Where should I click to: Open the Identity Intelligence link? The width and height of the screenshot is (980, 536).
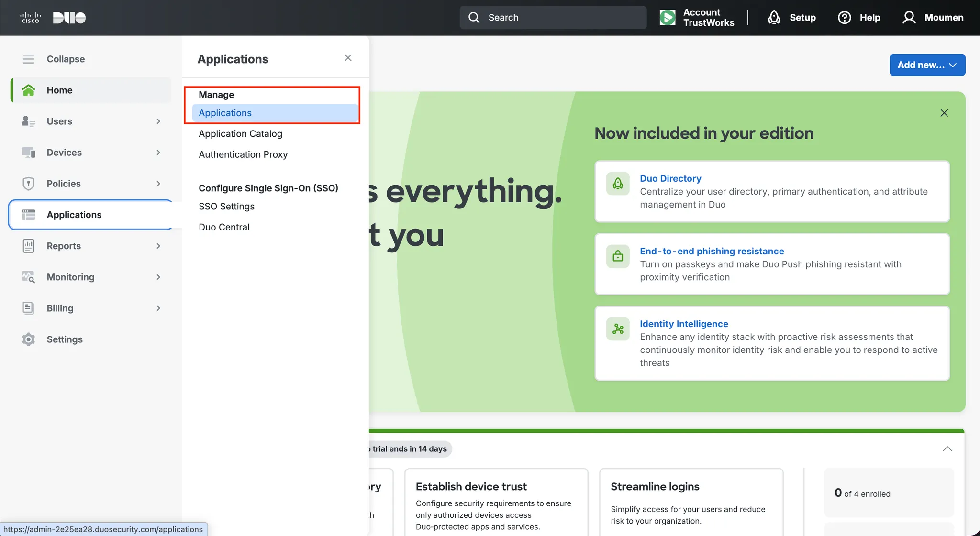click(x=684, y=324)
